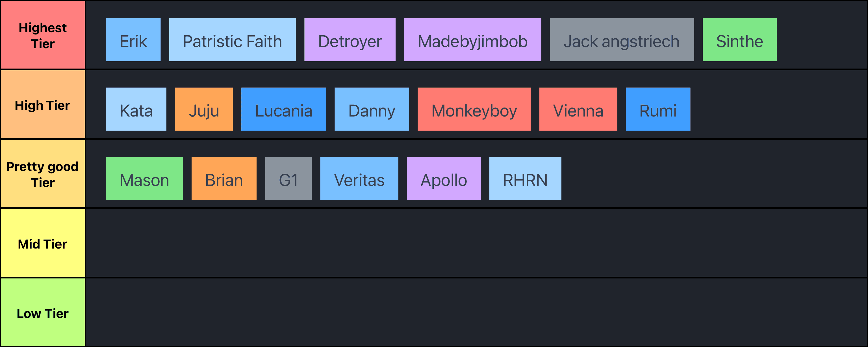
Task: Click the gray Jack angstriech tile
Action: (x=622, y=40)
